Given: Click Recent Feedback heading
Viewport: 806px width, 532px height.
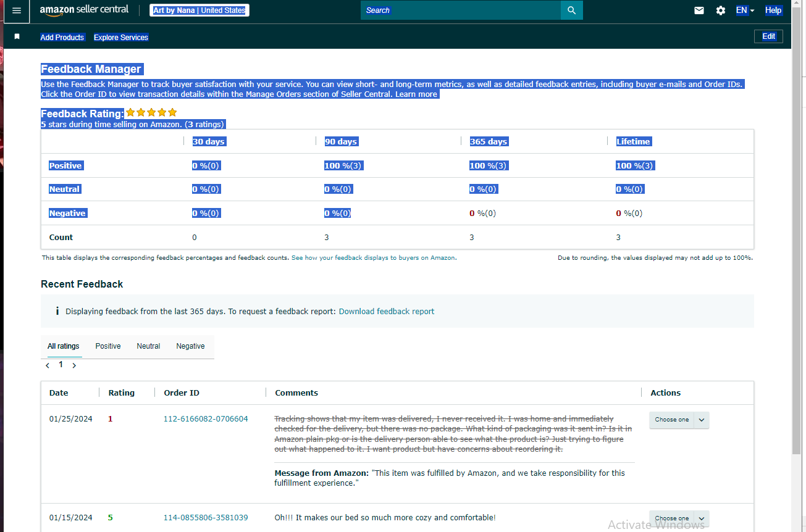Looking at the screenshot, I should (82, 284).
